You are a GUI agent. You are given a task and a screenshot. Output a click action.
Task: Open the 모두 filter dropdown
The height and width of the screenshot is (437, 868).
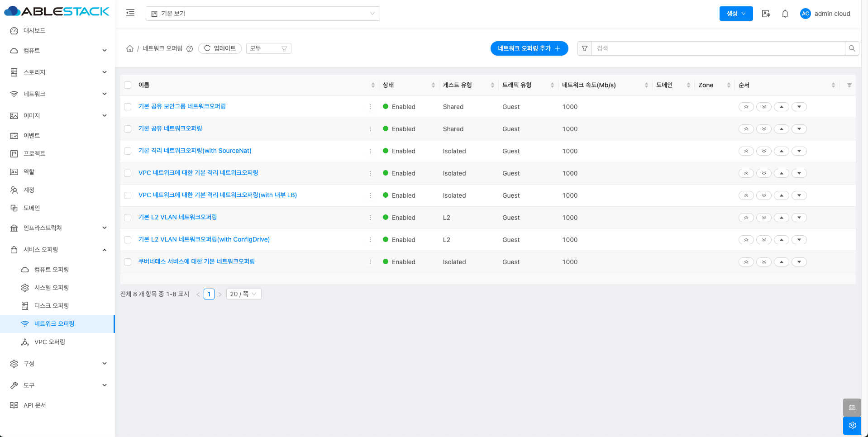268,48
